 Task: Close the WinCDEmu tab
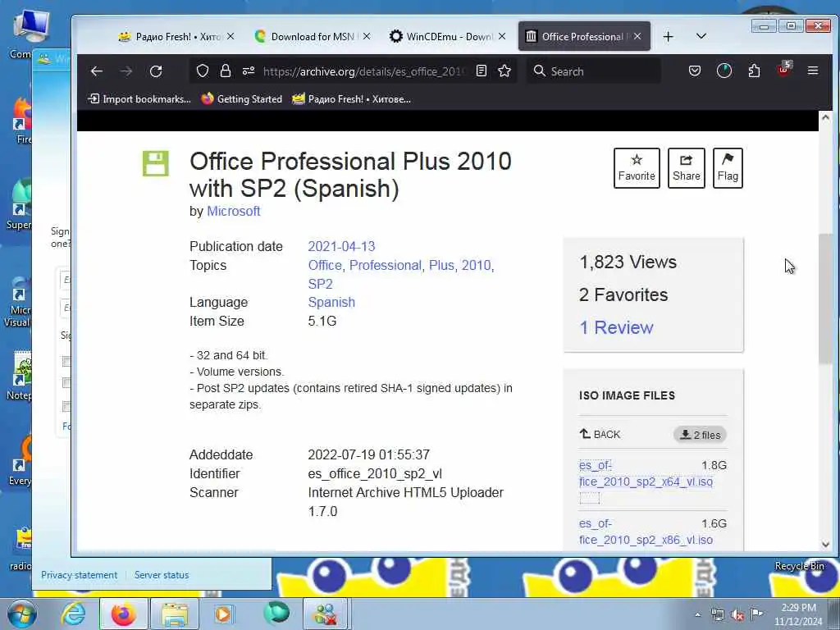502,36
